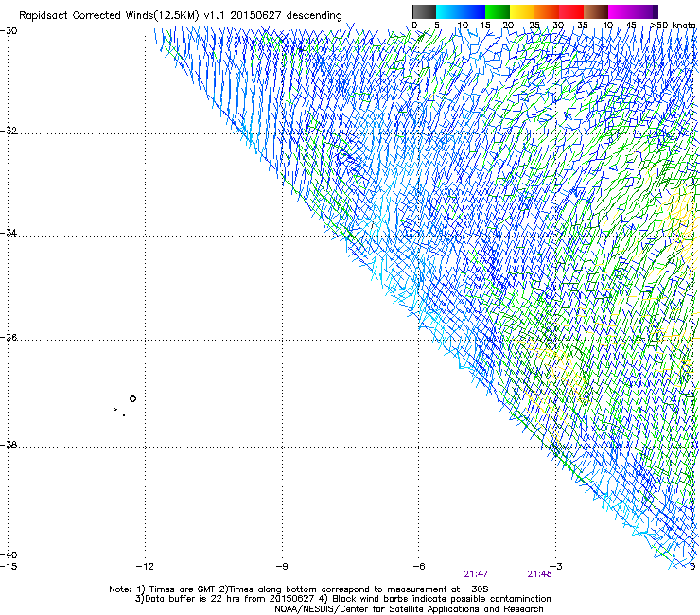Click the brown 35-40 knots color swatch
The image size is (700, 615).
(x=596, y=11)
